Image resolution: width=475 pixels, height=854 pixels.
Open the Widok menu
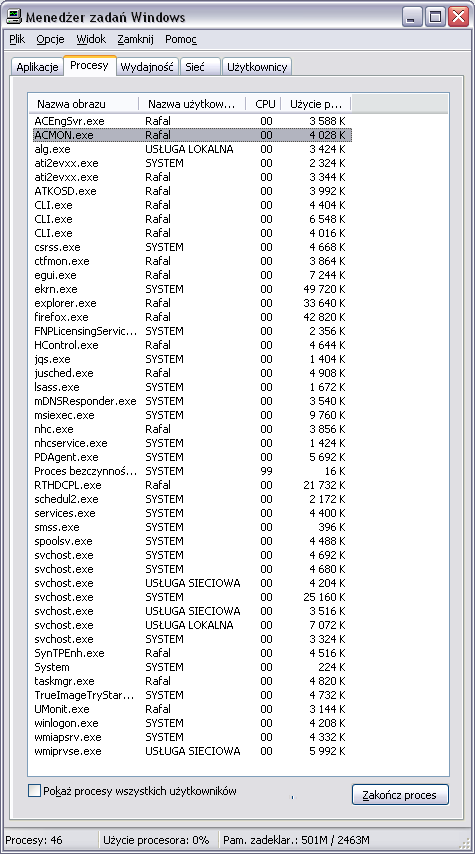click(x=91, y=39)
